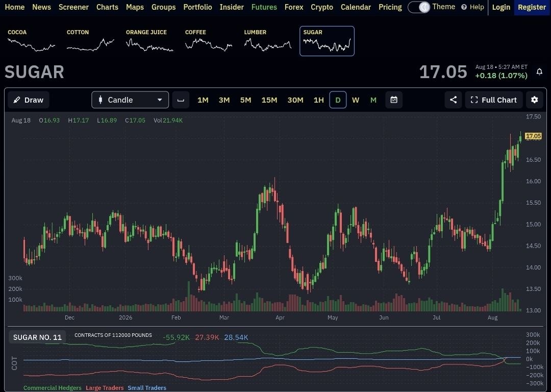The height and width of the screenshot is (392, 551).
Task: Click the Register button
Action: [x=532, y=7]
